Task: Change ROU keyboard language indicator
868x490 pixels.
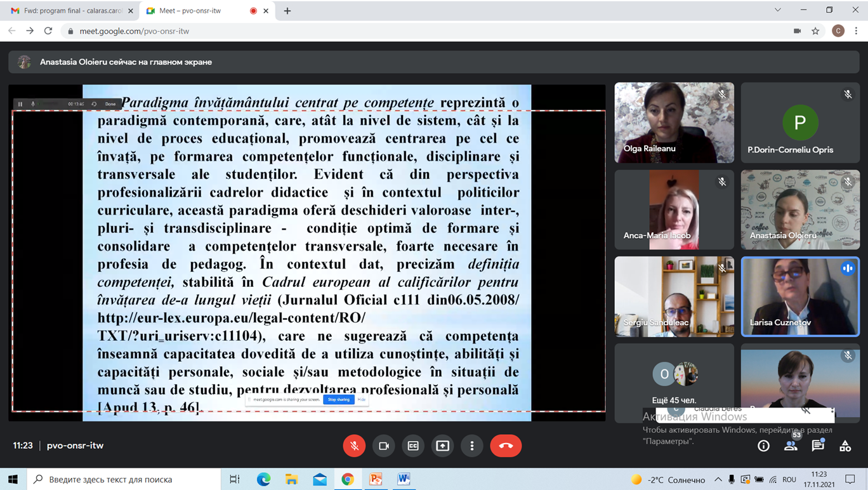Action: pos(789,479)
